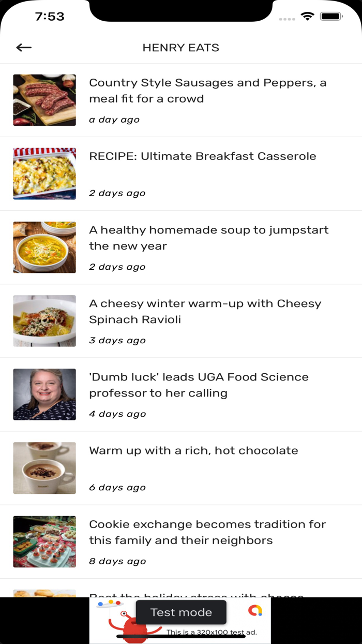Tap the hot chocolate cups thumbnail
This screenshot has height=644, width=362.
click(x=44, y=467)
